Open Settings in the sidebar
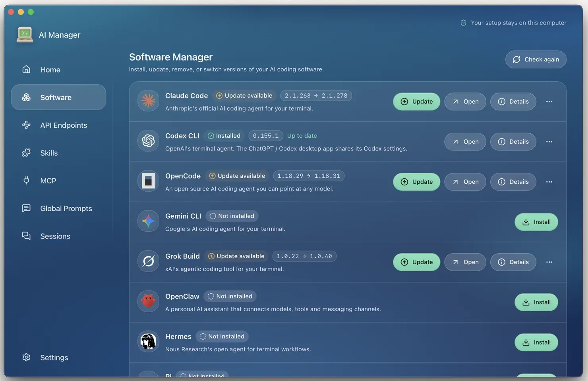Image resolution: width=588 pixels, height=381 pixels. pos(58,358)
